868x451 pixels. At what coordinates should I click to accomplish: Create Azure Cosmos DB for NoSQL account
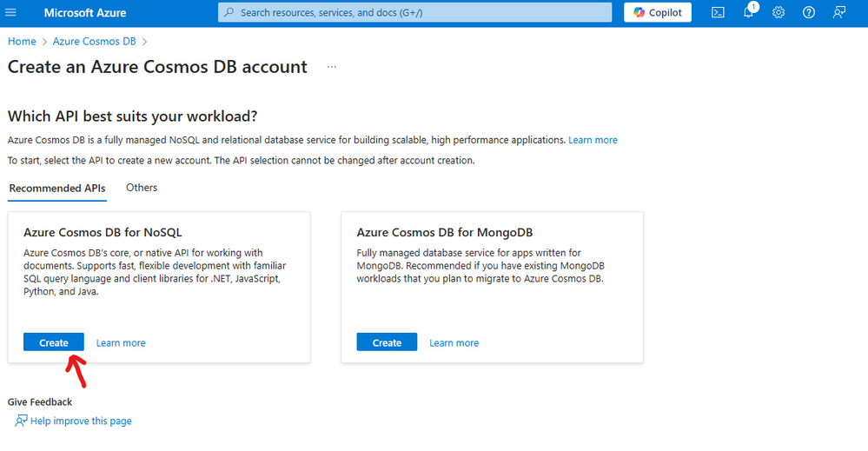point(54,342)
